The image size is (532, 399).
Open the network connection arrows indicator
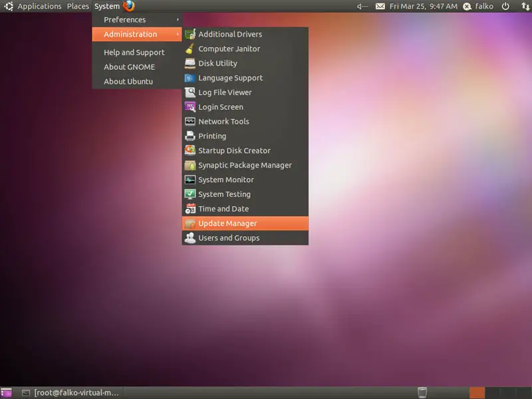pos(525,6)
